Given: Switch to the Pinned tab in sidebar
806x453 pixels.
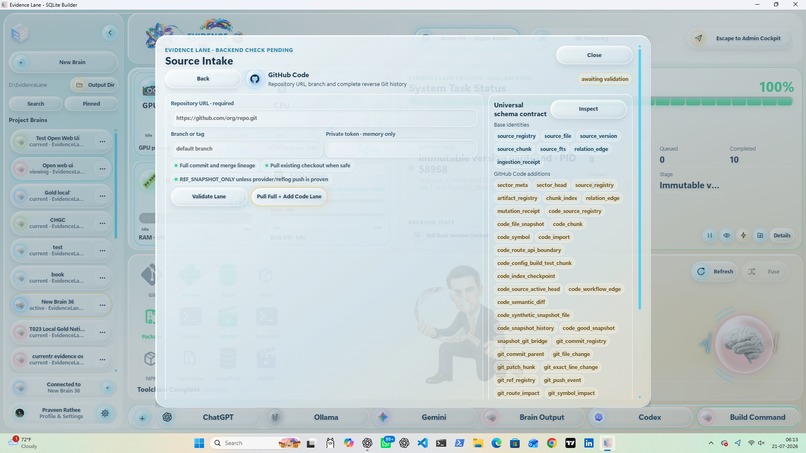Looking at the screenshot, I should [x=91, y=104].
